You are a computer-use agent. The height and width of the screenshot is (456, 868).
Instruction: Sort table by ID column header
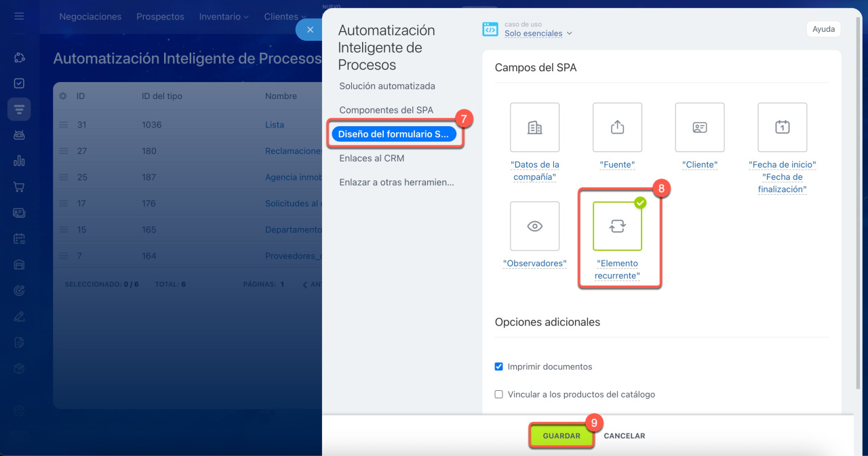click(x=80, y=96)
